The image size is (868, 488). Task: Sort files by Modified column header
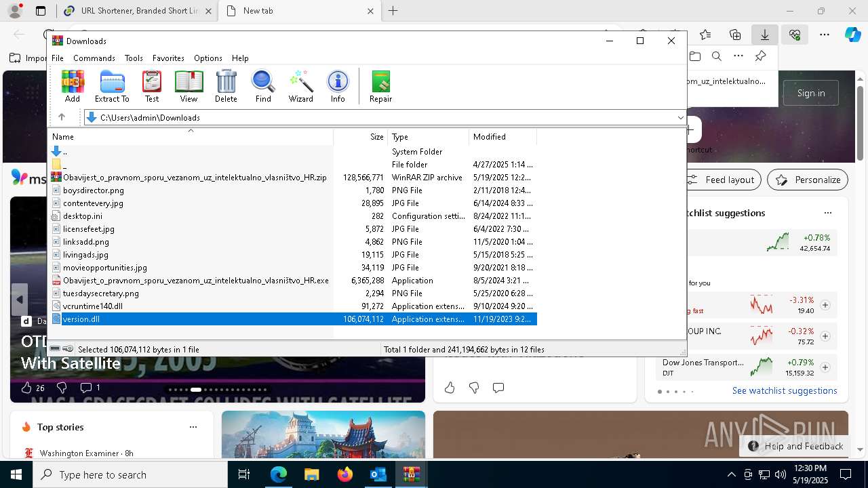(502, 137)
